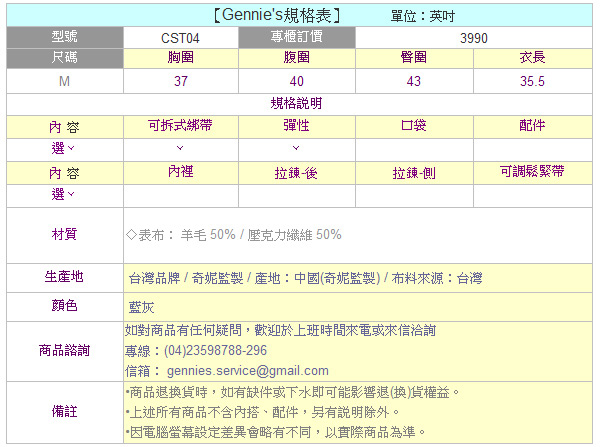Click the 口袋 feature header

pos(414,126)
